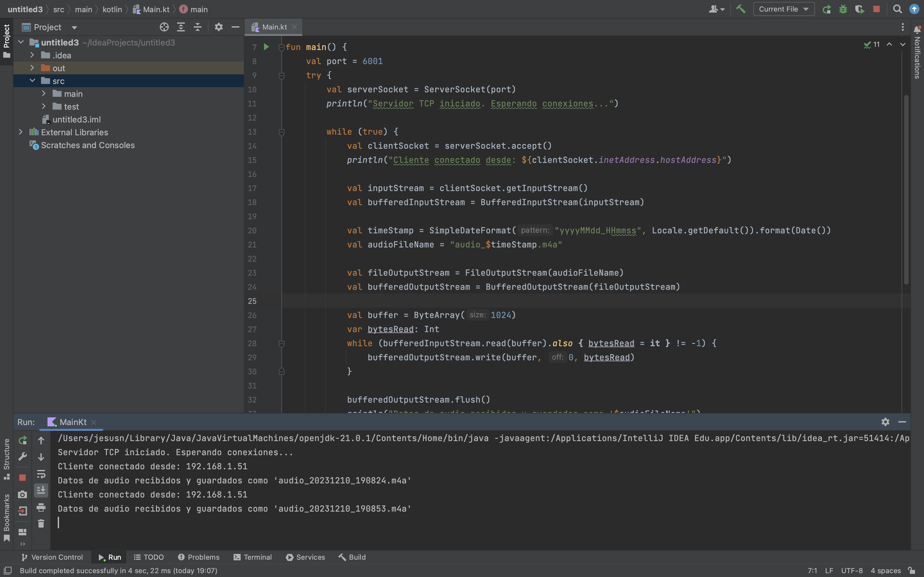Toggle Scroll to End in Run console
924x577 pixels.
point(41,490)
